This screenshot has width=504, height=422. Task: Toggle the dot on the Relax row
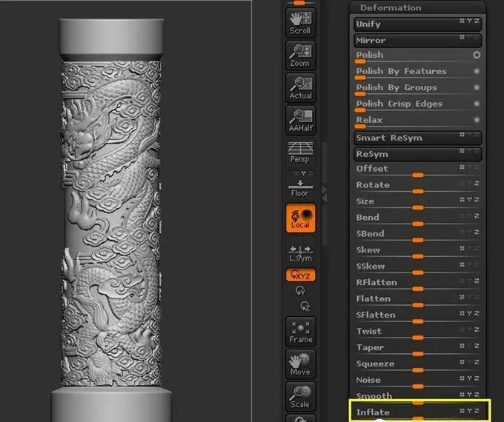477,120
